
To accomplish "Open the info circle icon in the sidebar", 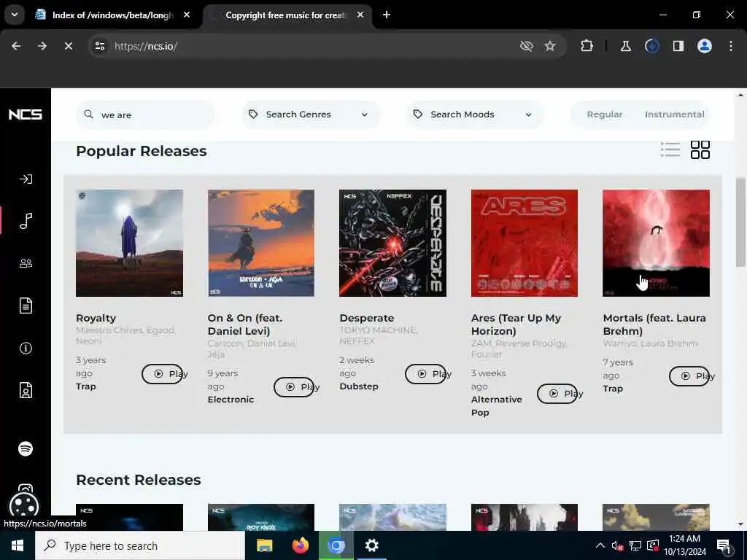I will (26, 348).
